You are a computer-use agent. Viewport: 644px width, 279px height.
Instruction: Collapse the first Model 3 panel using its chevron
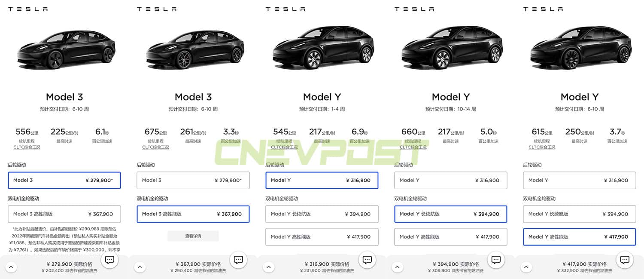[11, 267]
